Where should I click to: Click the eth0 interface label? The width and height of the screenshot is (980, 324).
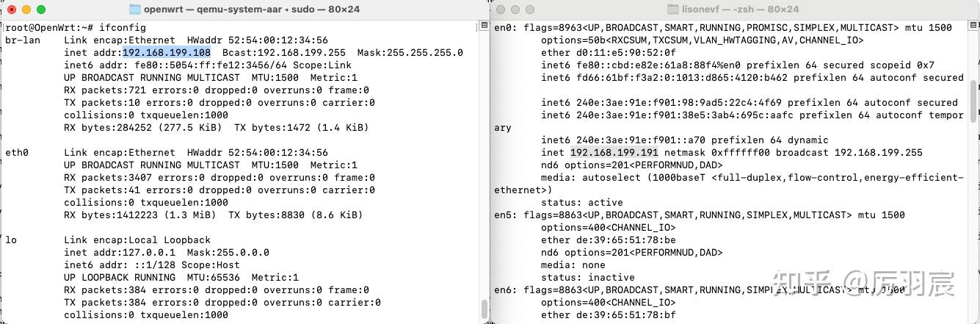pos(17,153)
